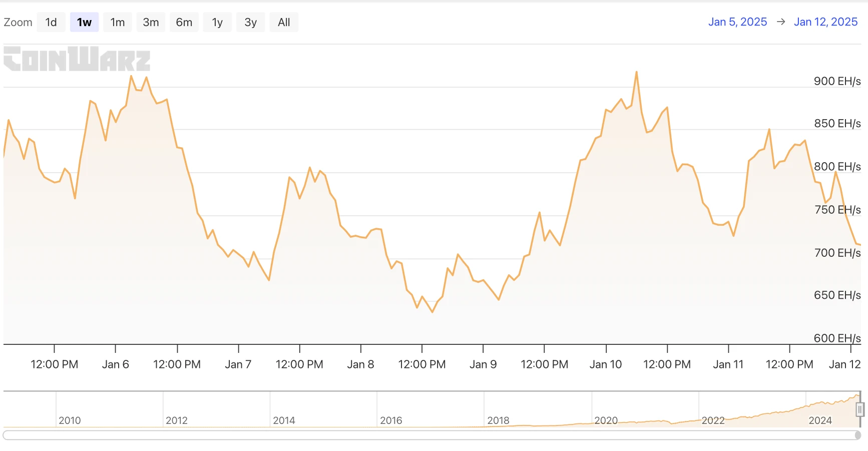868x451 pixels.
Task: Select the active 1w zoom button
Action: [x=84, y=23]
